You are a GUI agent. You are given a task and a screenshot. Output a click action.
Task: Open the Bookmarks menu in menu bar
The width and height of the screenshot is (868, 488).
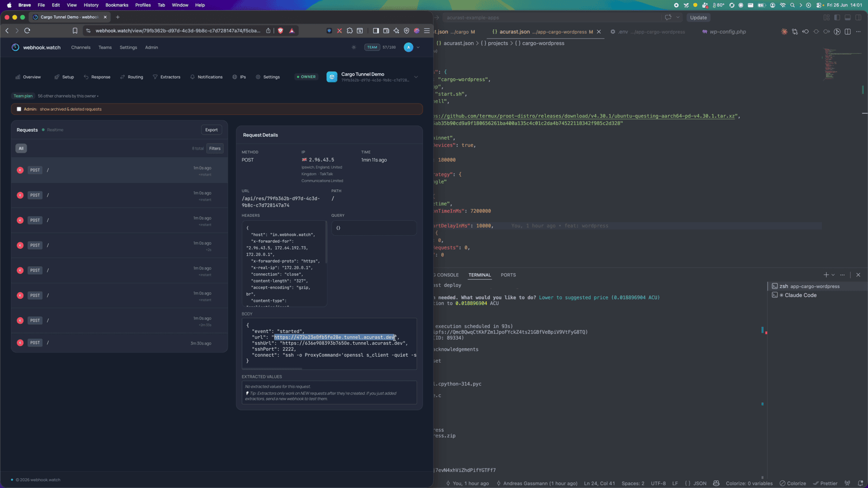click(x=117, y=5)
